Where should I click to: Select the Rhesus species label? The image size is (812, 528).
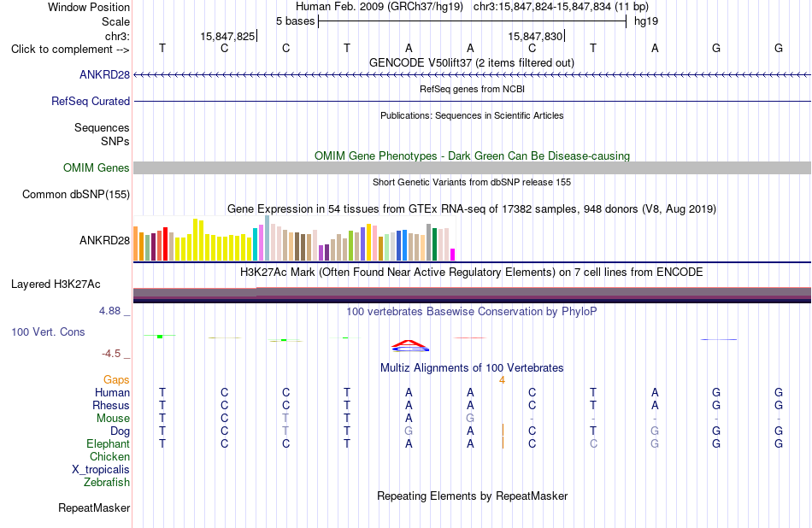click(111, 405)
